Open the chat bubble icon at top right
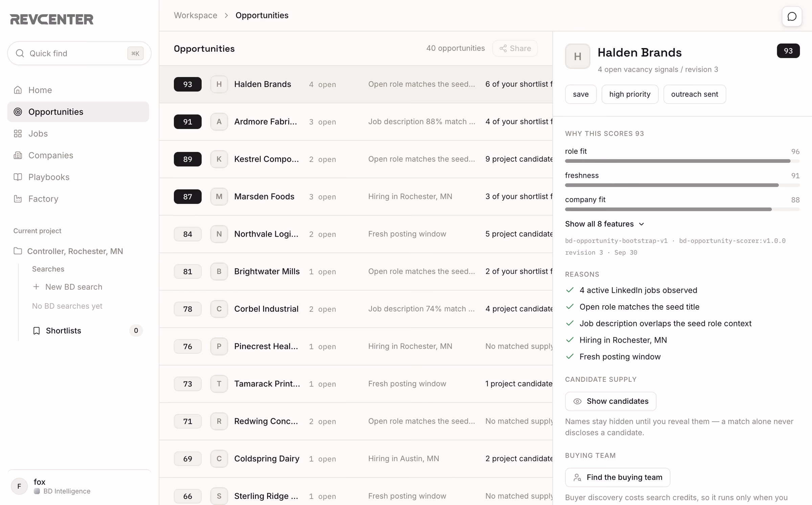This screenshot has width=812, height=505. pos(792,16)
